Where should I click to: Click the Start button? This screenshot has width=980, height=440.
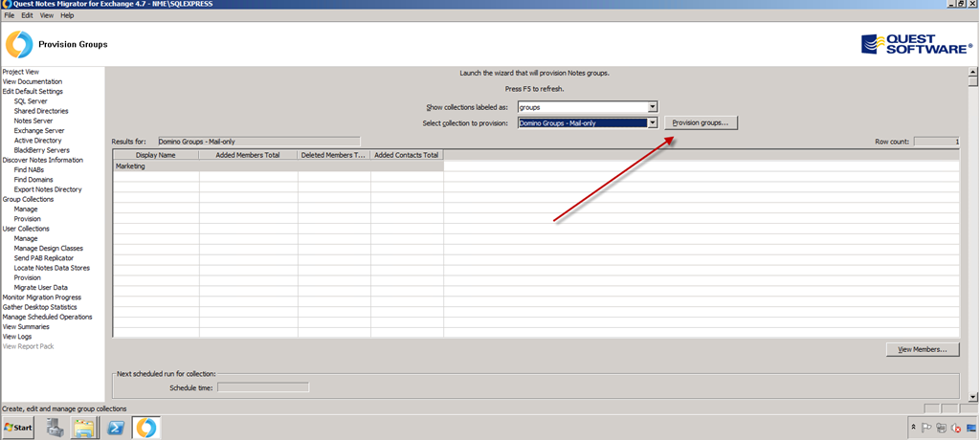coord(18,429)
